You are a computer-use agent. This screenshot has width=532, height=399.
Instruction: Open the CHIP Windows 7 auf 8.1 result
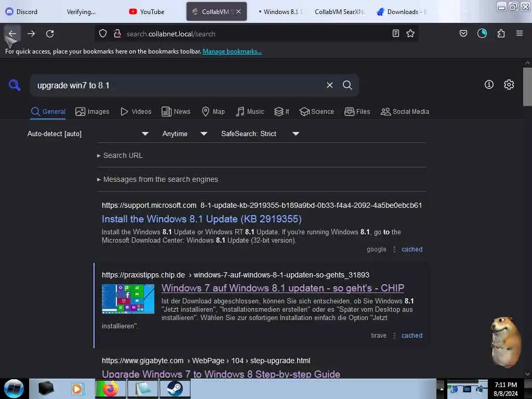283,288
